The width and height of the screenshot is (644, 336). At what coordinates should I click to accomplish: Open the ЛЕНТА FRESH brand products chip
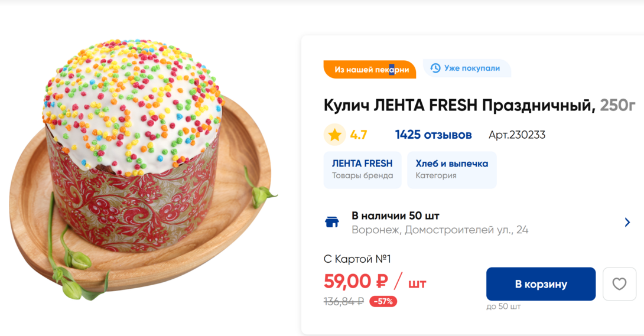362,169
